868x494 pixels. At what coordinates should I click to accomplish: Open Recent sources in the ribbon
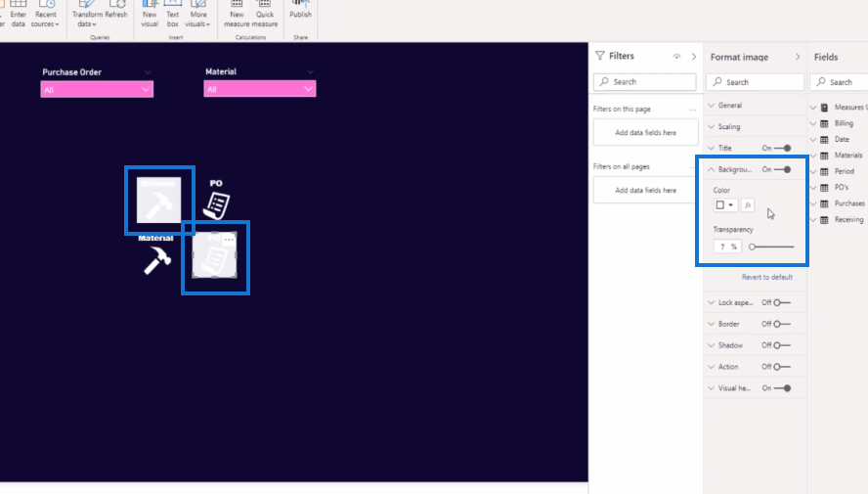tap(45, 14)
